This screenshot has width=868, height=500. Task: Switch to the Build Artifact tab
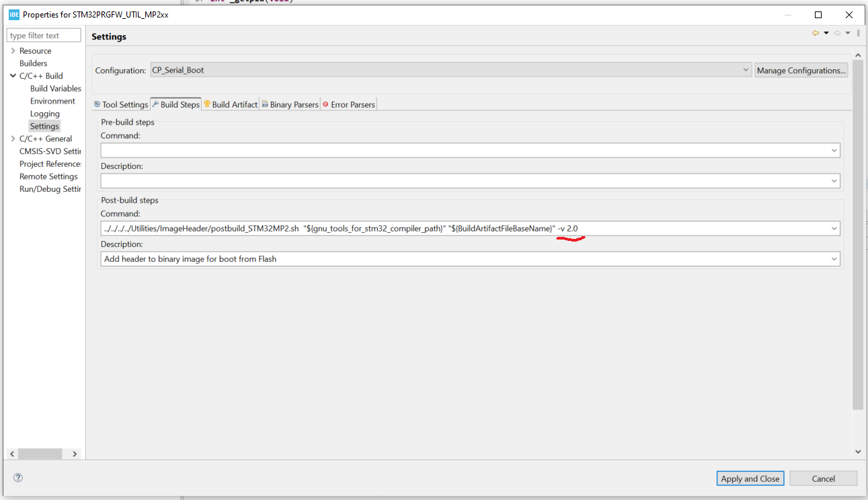tap(231, 104)
